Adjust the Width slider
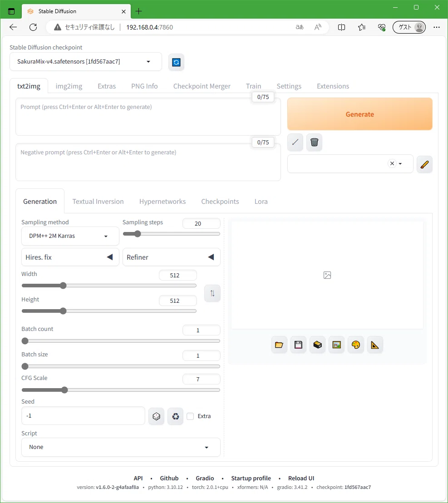The height and width of the screenshot is (503, 448). (109, 286)
